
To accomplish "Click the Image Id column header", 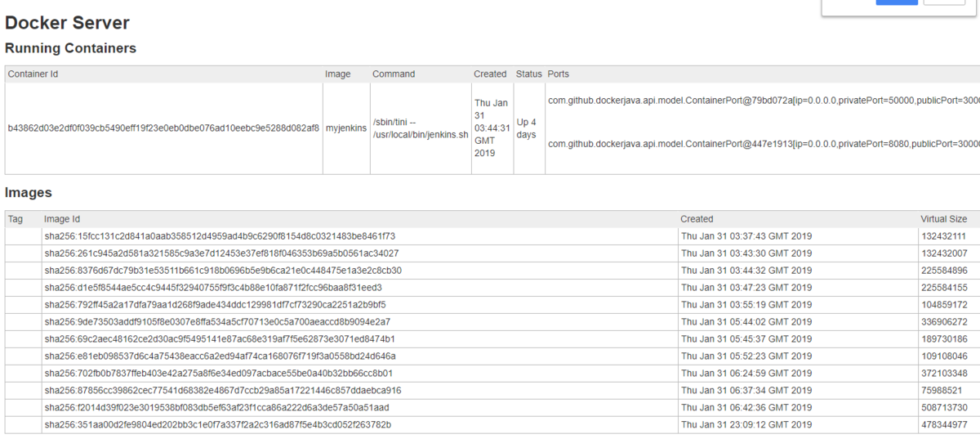I will [x=62, y=219].
